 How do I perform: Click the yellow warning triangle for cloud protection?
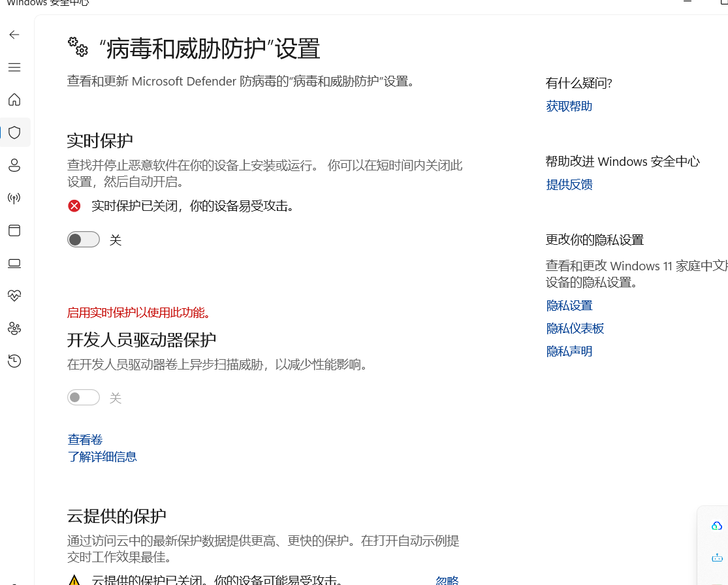(74, 580)
